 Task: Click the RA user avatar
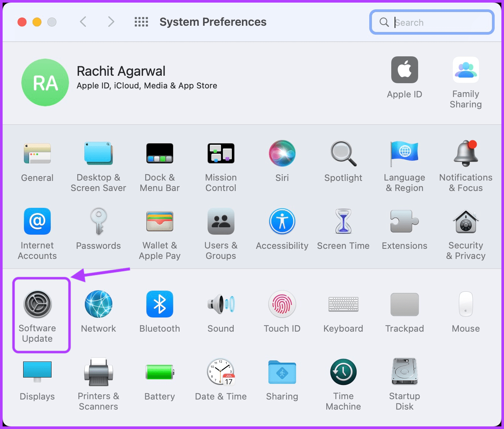(45, 82)
